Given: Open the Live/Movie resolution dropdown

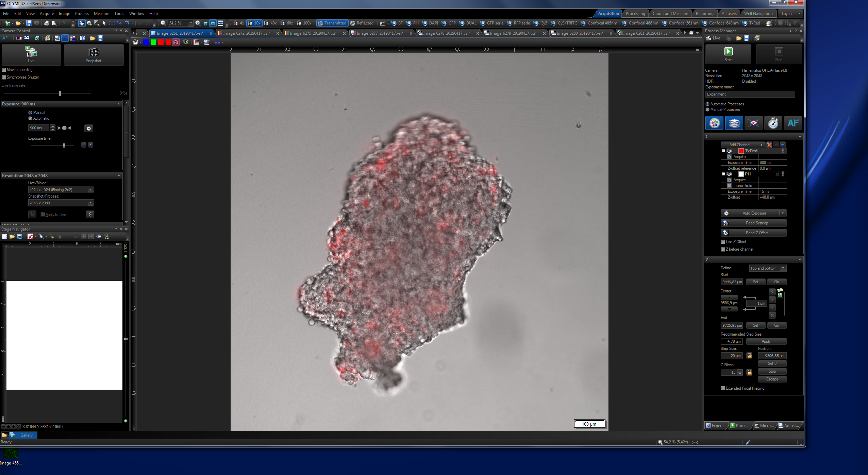Looking at the screenshot, I should coord(90,190).
